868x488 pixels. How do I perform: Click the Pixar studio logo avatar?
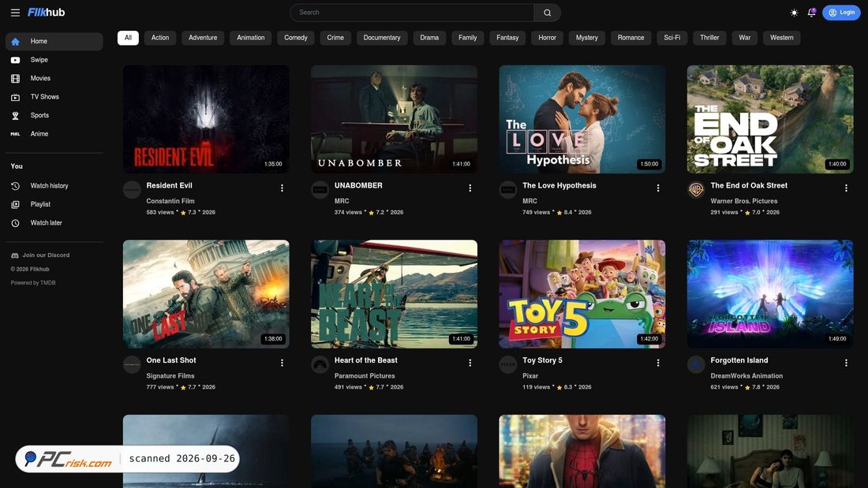pos(508,364)
